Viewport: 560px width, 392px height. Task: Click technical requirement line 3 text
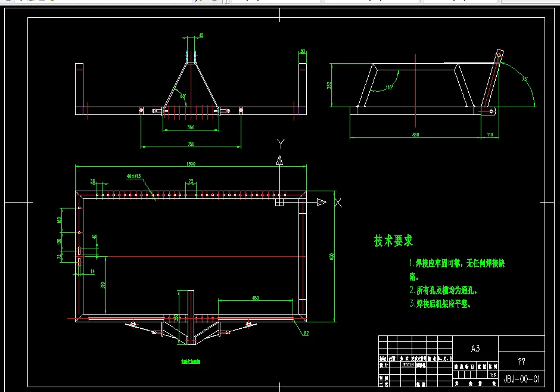440,304
